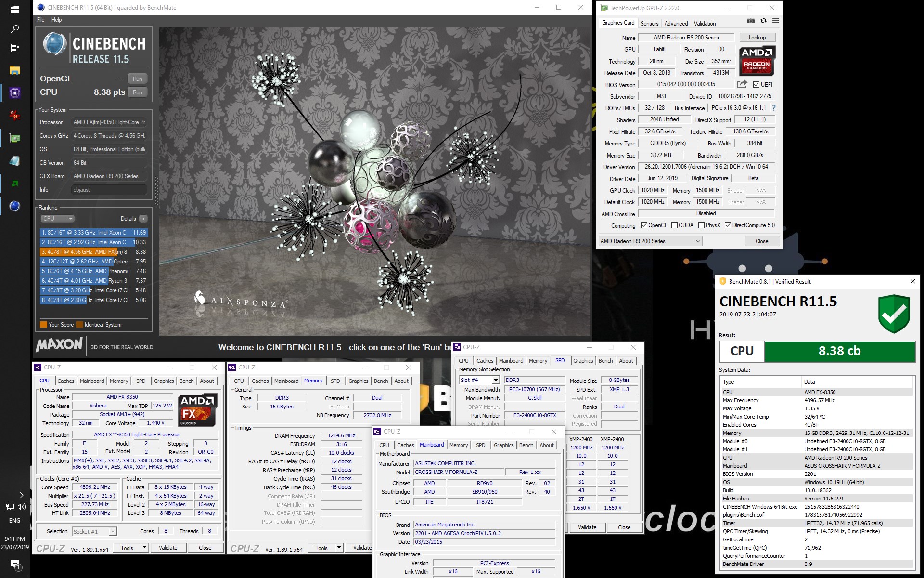Open the Windows Start menu
This screenshot has height=578, width=924.
pos(15,9)
